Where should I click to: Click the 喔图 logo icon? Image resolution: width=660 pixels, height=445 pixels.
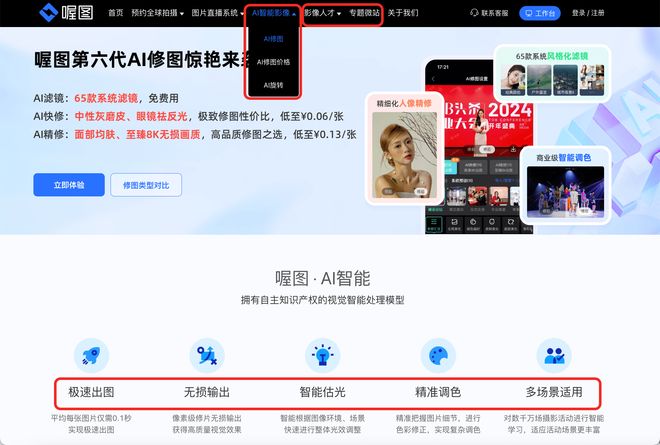coord(48,13)
